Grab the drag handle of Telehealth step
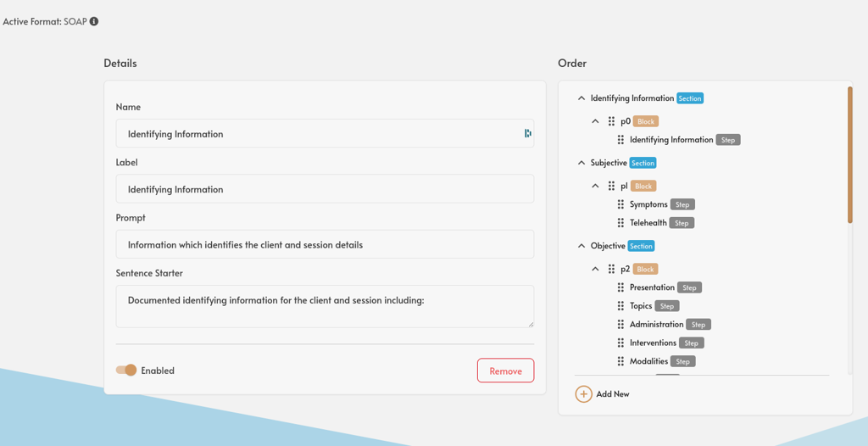Screen dimensions: 868x446 pyautogui.click(x=620, y=223)
